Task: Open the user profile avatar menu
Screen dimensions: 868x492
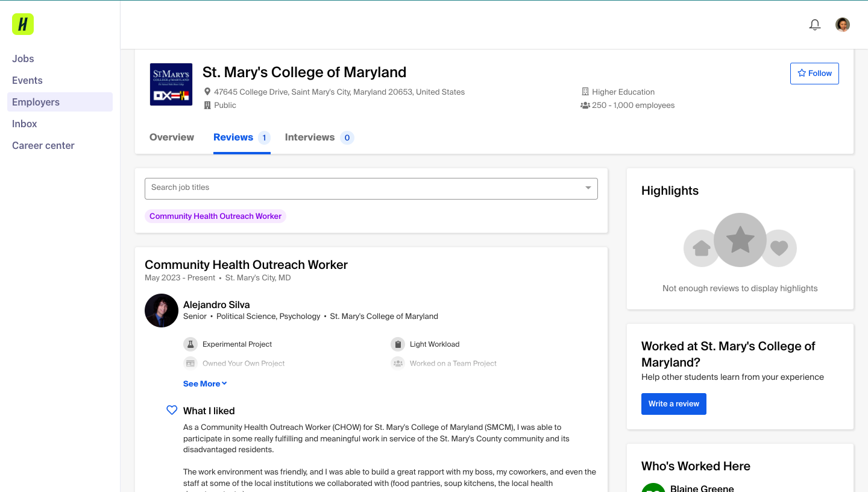Action: [843, 25]
